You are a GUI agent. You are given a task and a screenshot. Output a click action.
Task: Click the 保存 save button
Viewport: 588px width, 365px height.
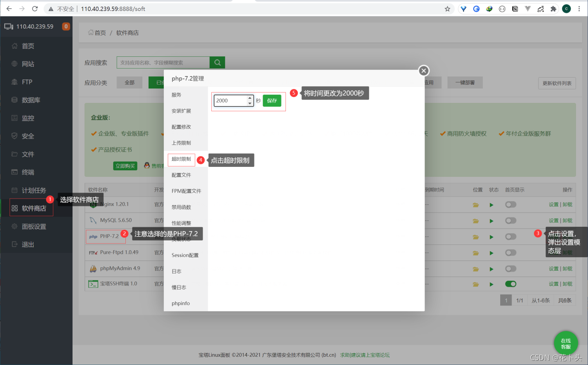tap(272, 101)
